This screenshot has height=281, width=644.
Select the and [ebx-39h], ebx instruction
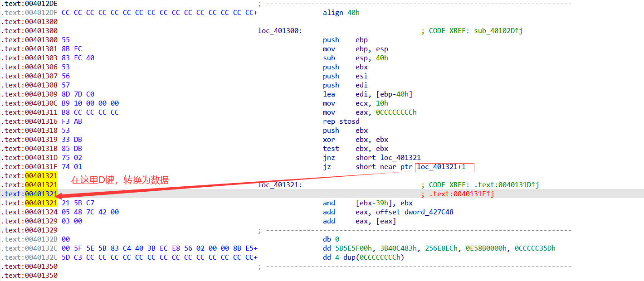coord(368,203)
